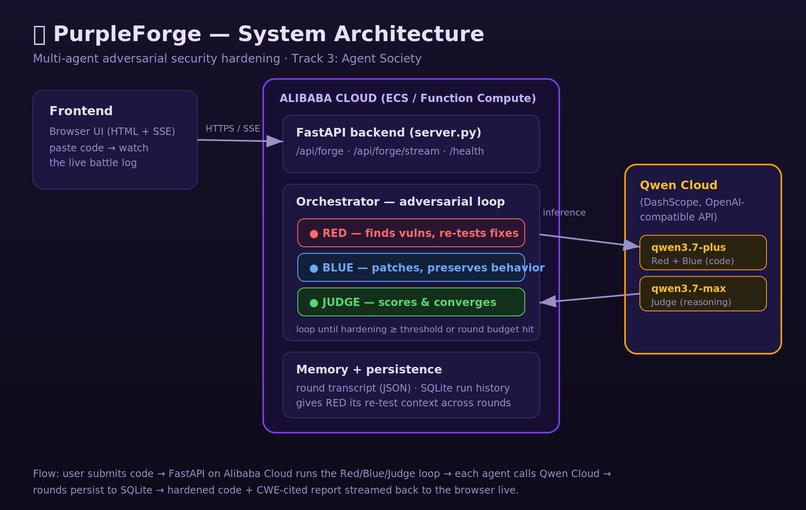806x510 pixels.
Task: Select the FastAPI backend (server.py) heading
Action: coord(389,133)
